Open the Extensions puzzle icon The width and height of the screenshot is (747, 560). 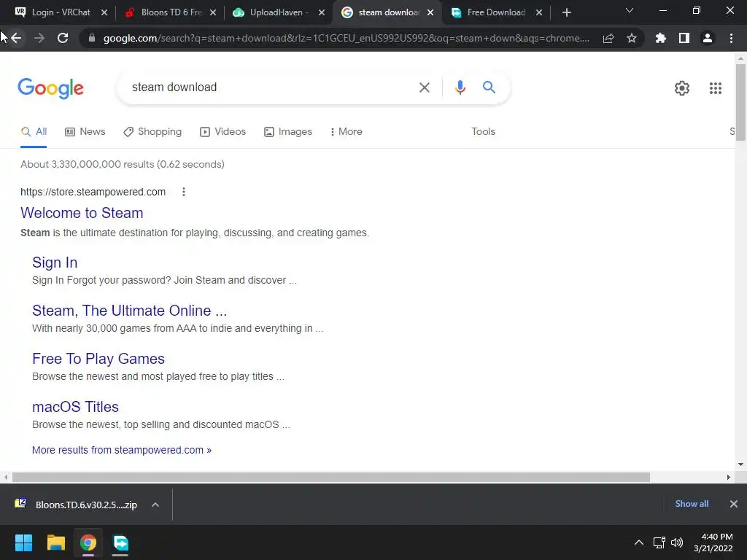tap(660, 38)
